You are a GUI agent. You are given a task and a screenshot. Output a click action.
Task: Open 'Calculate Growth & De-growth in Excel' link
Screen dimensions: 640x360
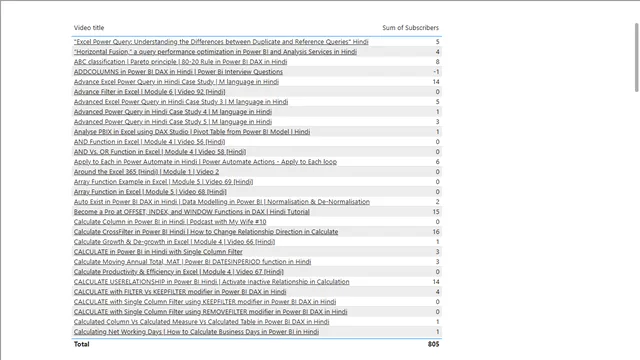click(x=174, y=242)
